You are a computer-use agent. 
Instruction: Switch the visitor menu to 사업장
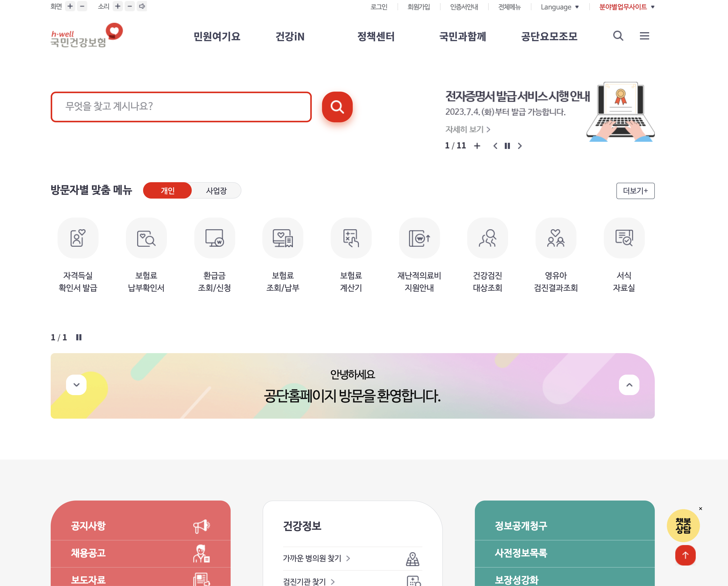(217, 190)
